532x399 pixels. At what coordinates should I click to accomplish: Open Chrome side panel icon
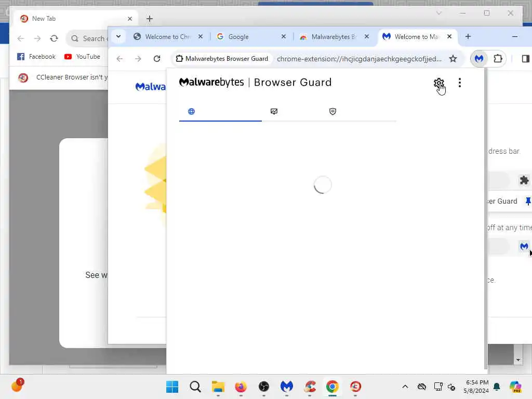tap(525, 59)
